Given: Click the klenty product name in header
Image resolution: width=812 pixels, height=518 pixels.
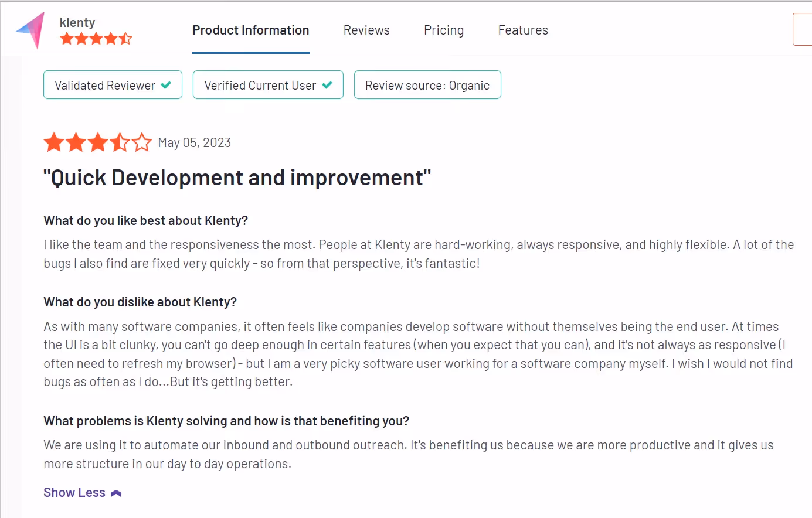Looking at the screenshot, I should click(77, 22).
